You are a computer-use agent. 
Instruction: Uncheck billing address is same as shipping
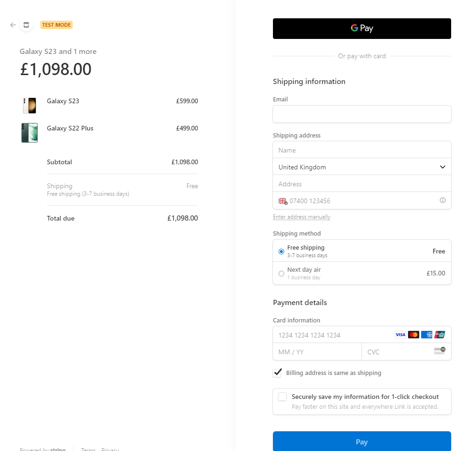point(277,373)
